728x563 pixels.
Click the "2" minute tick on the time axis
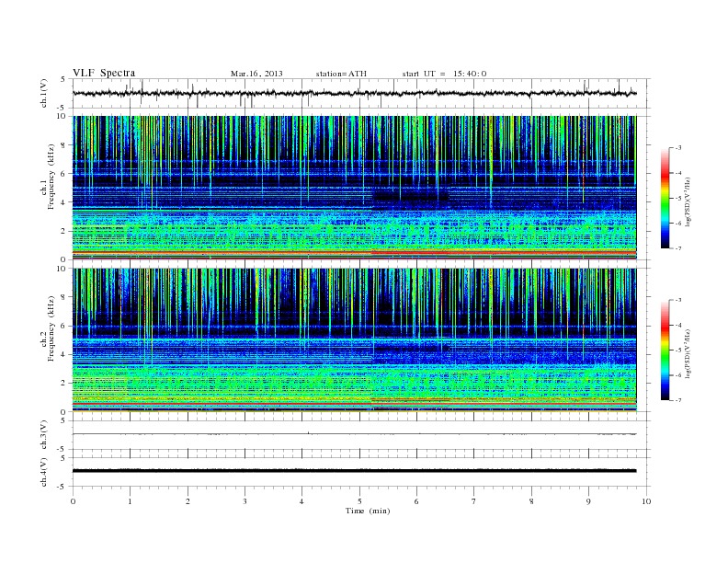(x=188, y=501)
